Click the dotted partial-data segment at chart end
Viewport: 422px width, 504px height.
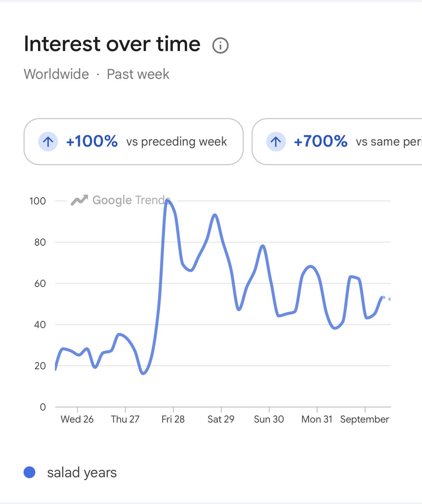386,298
